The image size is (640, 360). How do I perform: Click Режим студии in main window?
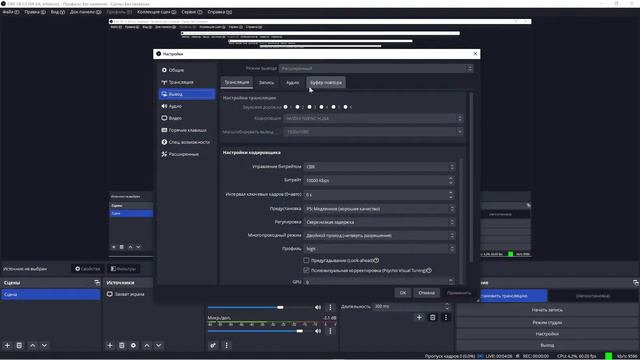point(547,322)
